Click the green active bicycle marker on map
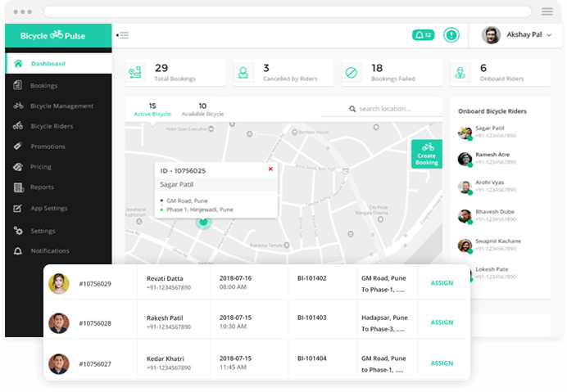The width and height of the screenshot is (567, 392). pos(203,222)
